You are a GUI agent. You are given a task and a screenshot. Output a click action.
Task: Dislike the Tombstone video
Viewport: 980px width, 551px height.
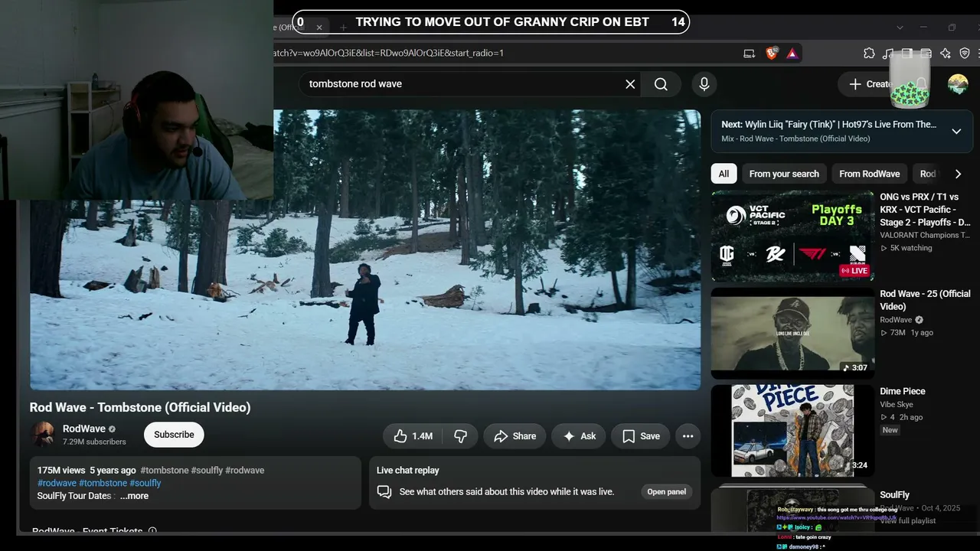[460, 436]
